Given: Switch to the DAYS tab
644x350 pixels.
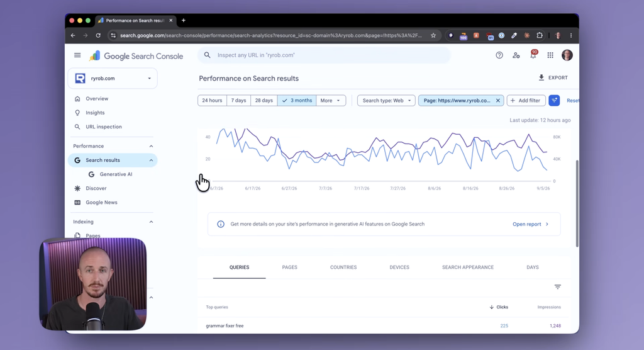Looking at the screenshot, I should click(x=533, y=268).
